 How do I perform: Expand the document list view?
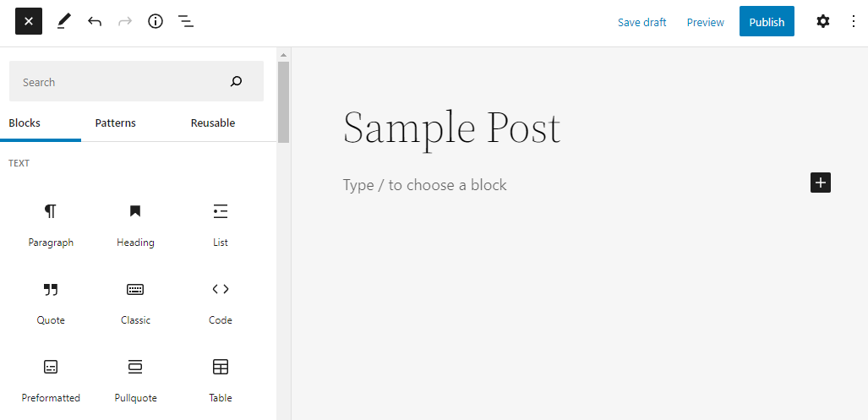[186, 22]
